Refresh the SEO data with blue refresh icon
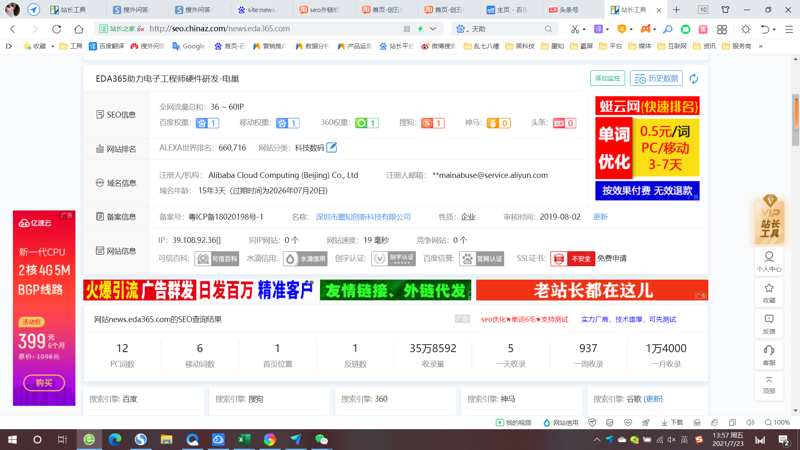The image size is (800, 450). click(x=694, y=79)
